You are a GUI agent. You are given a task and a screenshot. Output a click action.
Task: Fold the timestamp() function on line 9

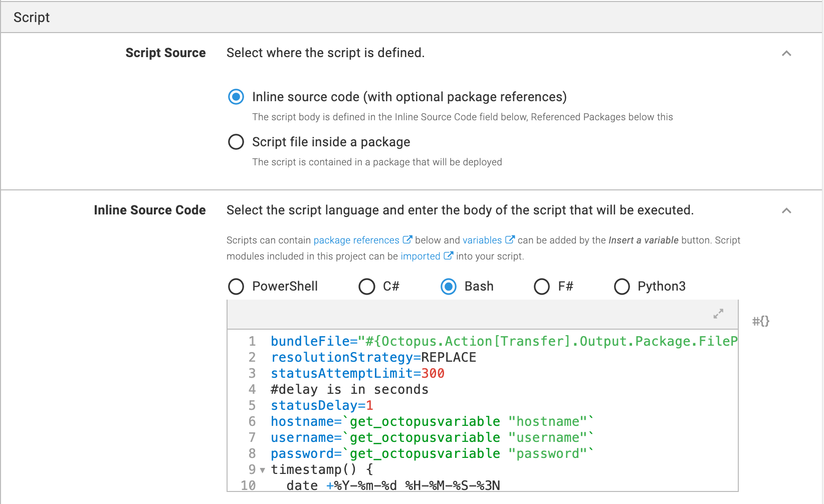pos(262,470)
